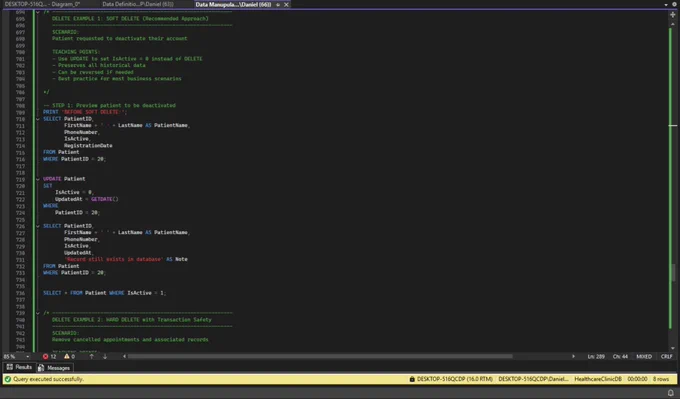Screen dimensions: 680x399
Task: Click the 'DELETE EXAMPLE 1: SOFT DELETE' comment
Action: (x=130, y=19)
